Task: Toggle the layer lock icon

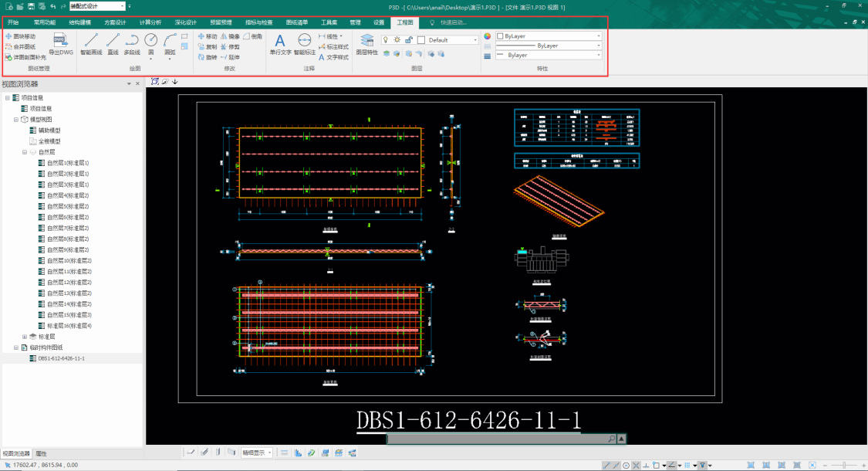Action: click(407, 39)
